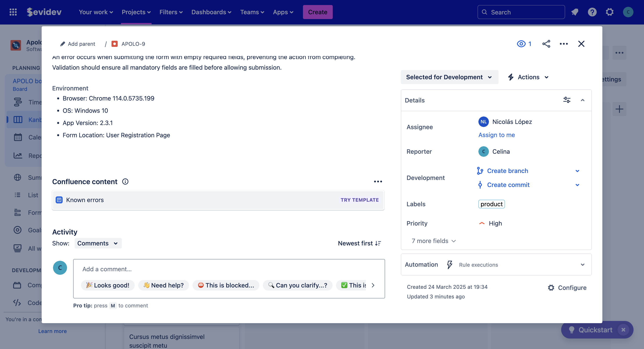This screenshot has height=349, width=644.
Task: Click the Automation lightning bolt icon
Action: coord(449,264)
